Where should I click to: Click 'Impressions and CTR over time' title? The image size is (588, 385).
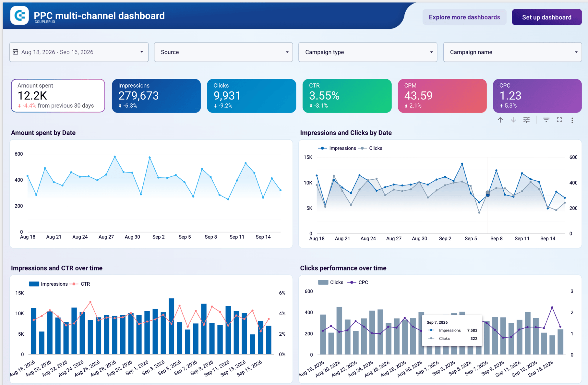(57, 268)
